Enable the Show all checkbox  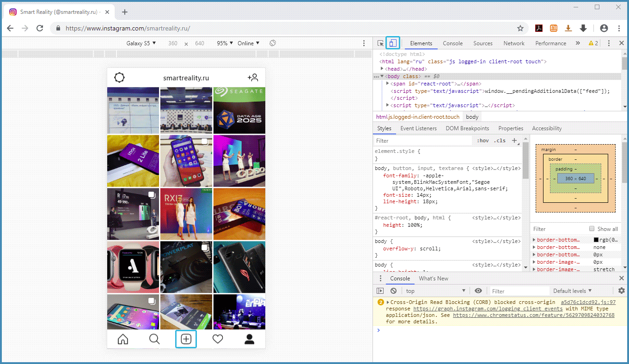592,229
